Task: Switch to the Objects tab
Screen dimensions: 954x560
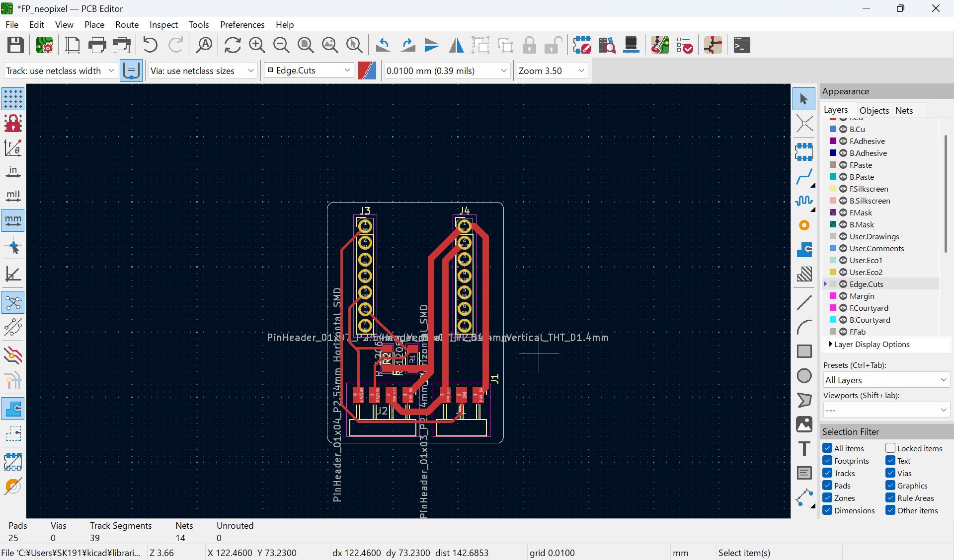Action: 874,110
